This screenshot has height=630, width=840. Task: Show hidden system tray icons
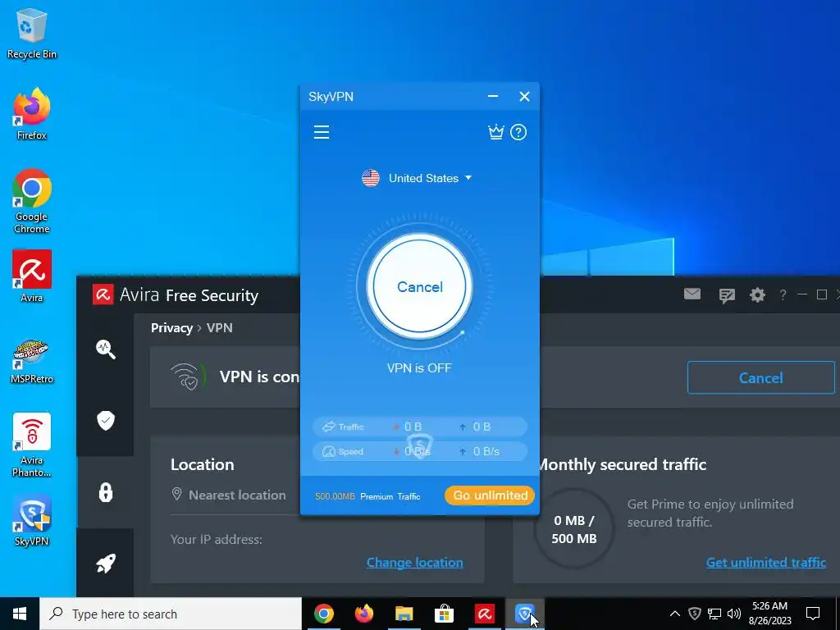pyautogui.click(x=675, y=614)
